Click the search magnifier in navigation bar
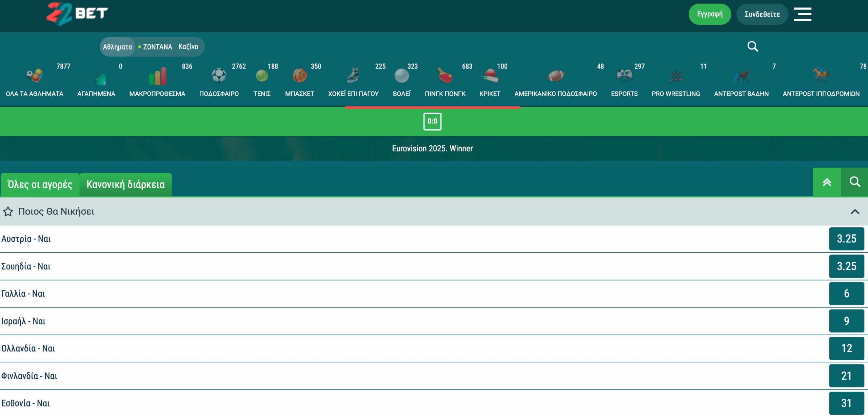The height and width of the screenshot is (416, 868). [x=752, y=46]
